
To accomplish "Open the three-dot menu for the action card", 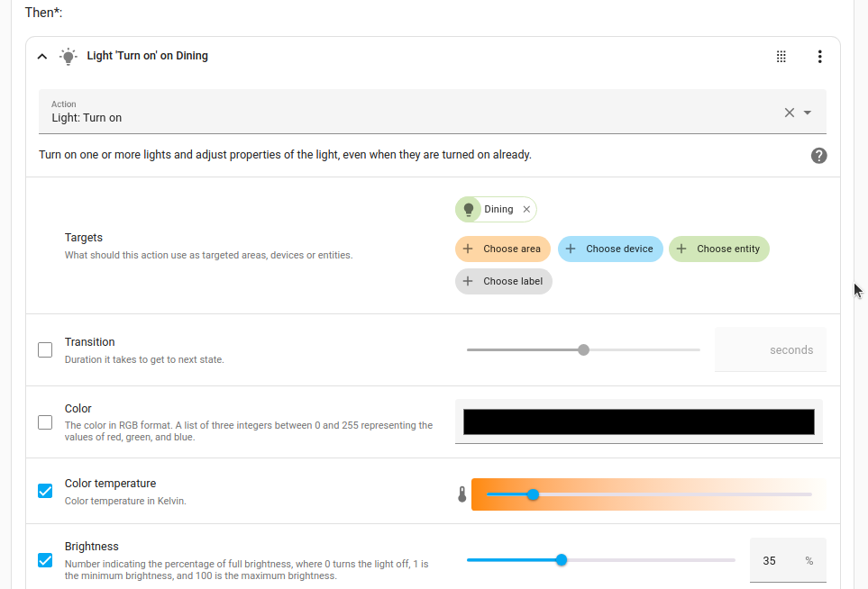I will [x=820, y=56].
